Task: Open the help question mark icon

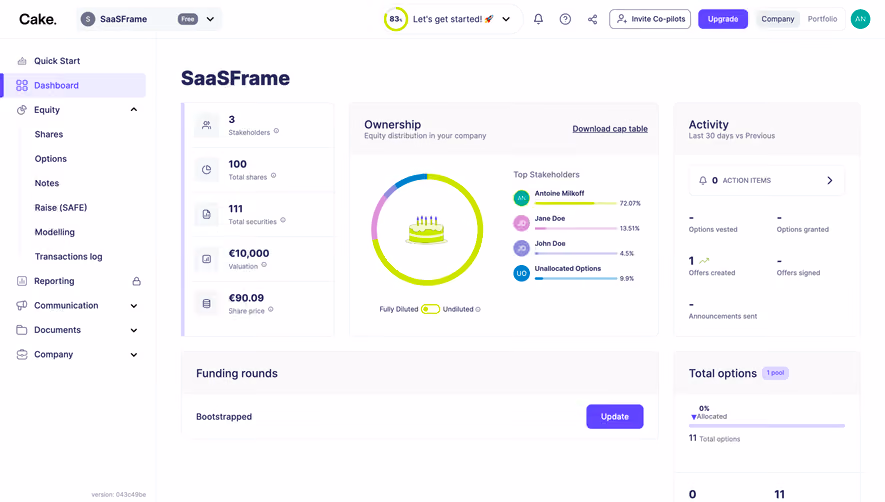Action: pos(565,19)
